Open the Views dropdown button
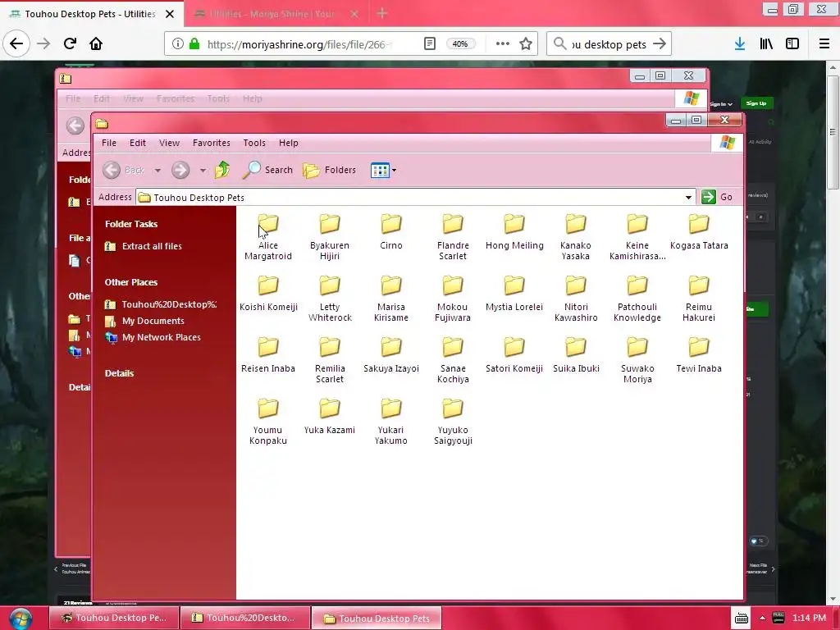Viewport: 840px width, 630px height. pos(384,171)
